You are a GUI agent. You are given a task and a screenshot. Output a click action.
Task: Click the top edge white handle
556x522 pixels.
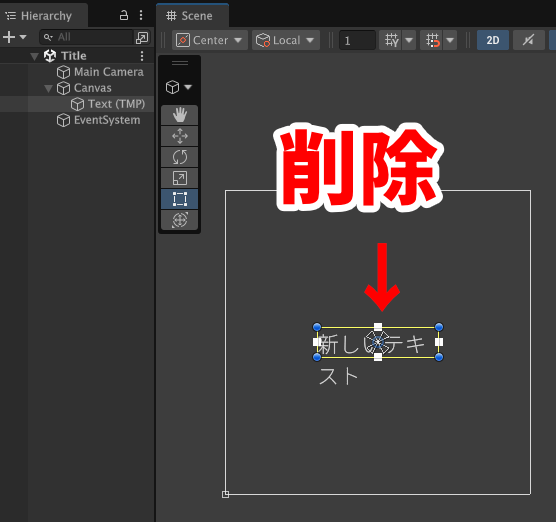[x=378, y=327]
